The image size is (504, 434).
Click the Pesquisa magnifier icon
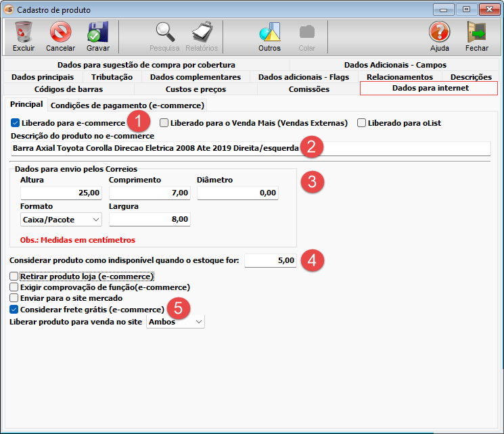coord(164,32)
